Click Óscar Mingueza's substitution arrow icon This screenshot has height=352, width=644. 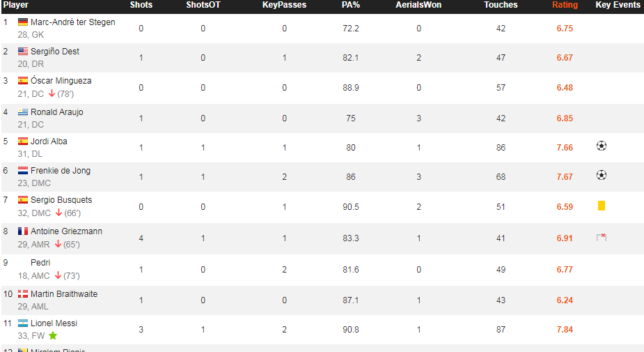[x=52, y=94]
